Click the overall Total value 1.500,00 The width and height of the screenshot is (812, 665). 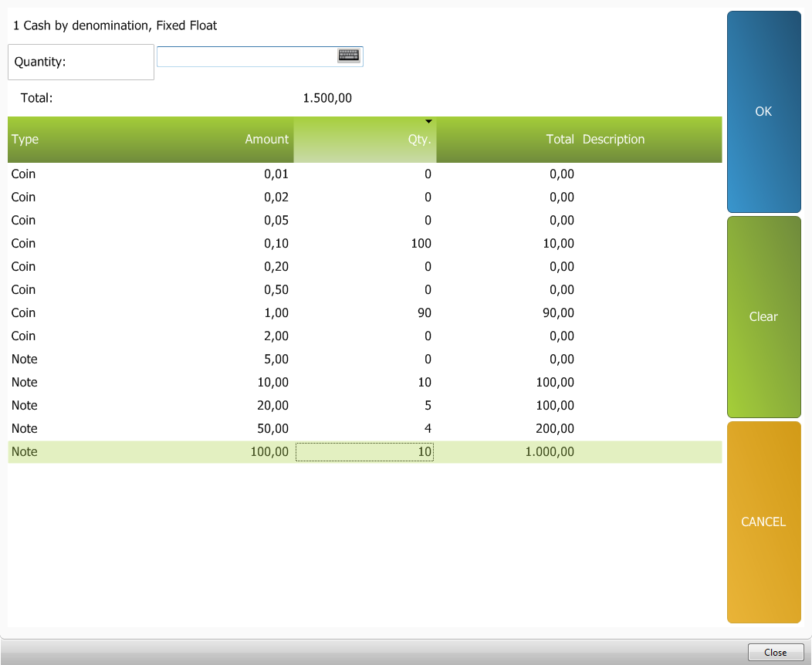327,98
